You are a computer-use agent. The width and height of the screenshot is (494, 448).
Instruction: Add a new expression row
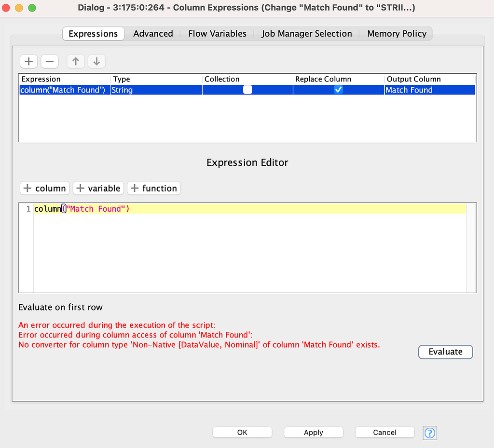(x=28, y=61)
